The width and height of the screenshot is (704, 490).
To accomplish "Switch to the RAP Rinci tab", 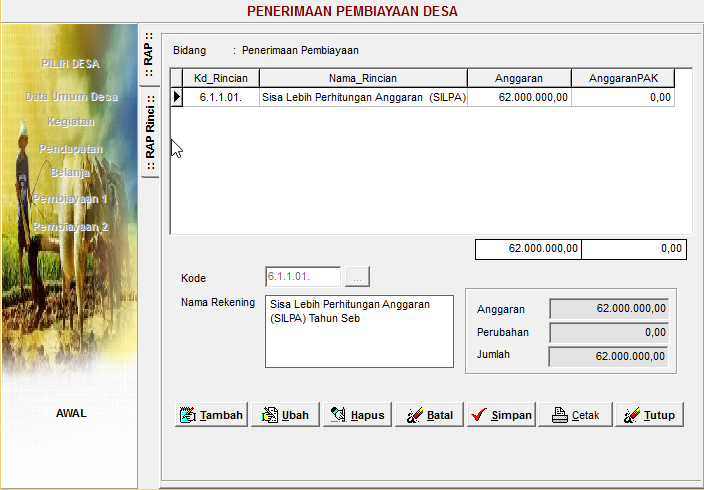I will tap(149, 134).
